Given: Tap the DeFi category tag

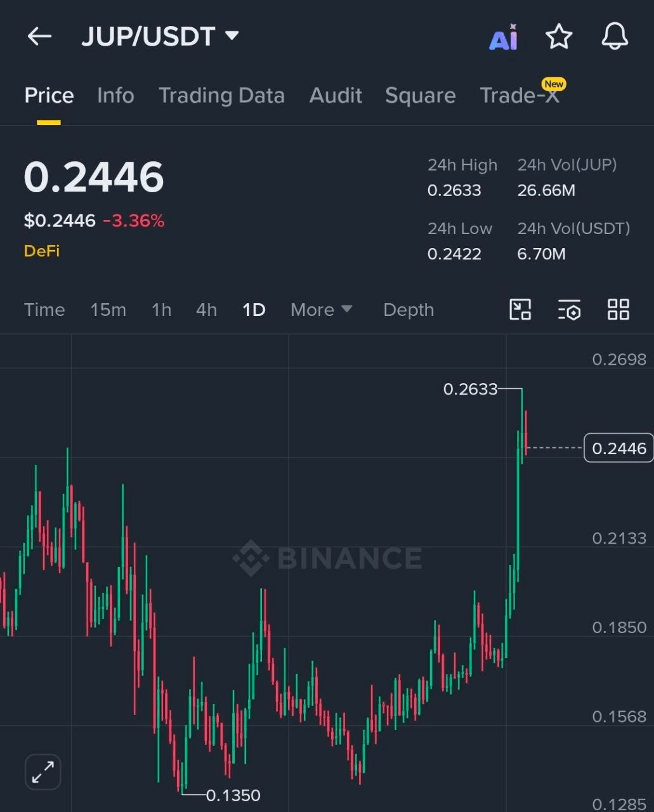Looking at the screenshot, I should 42,251.
